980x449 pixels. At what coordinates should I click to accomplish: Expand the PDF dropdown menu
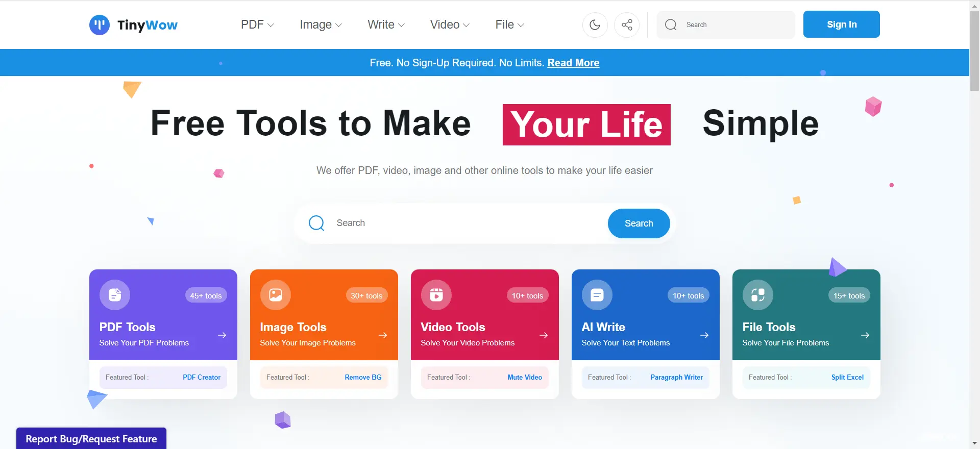click(x=257, y=24)
